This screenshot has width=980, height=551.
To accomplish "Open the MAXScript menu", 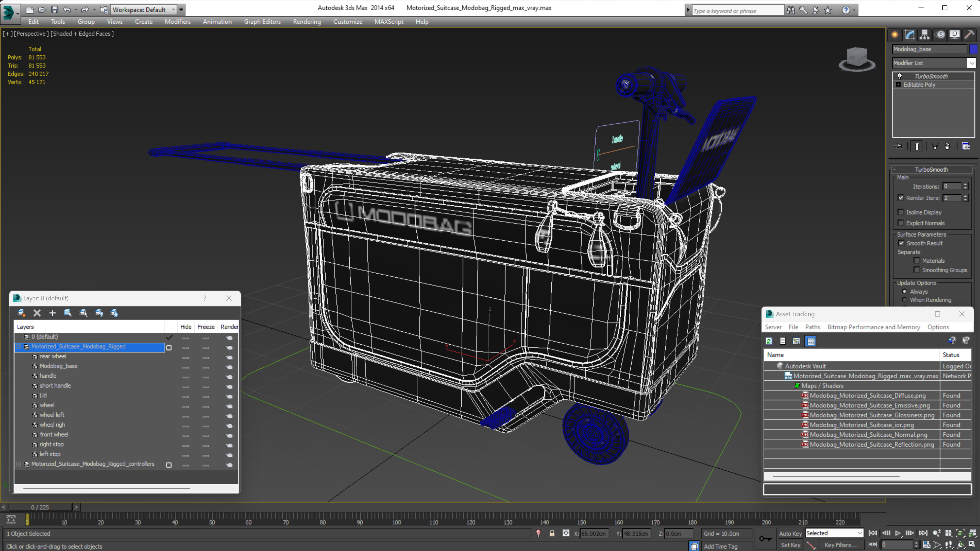I will tap(389, 22).
